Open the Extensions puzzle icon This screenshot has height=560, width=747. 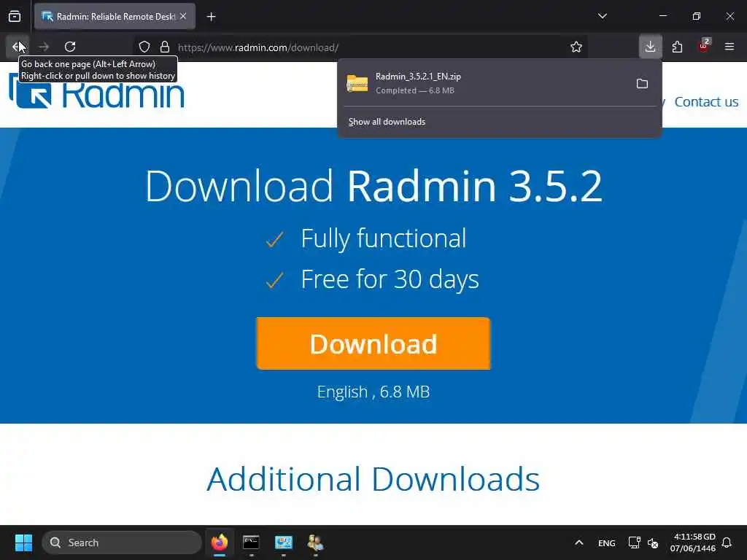click(677, 47)
